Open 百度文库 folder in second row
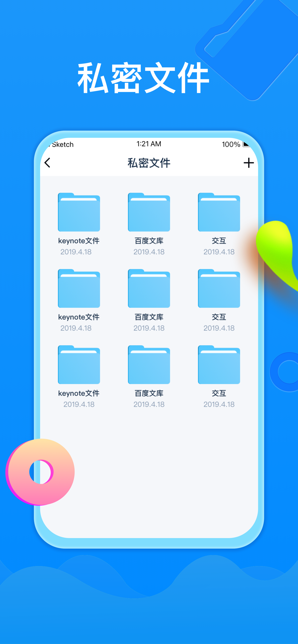Screen dimensions: 298x644 (x=149, y=288)
